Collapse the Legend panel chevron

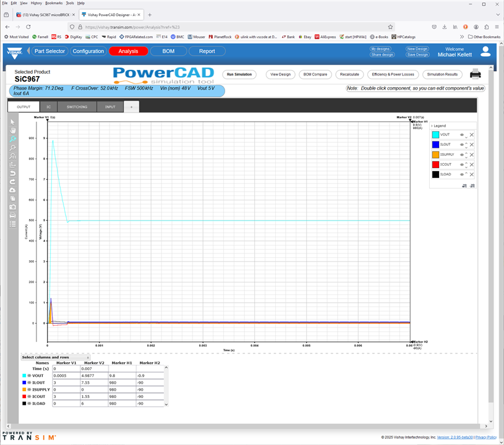(432, 126)
